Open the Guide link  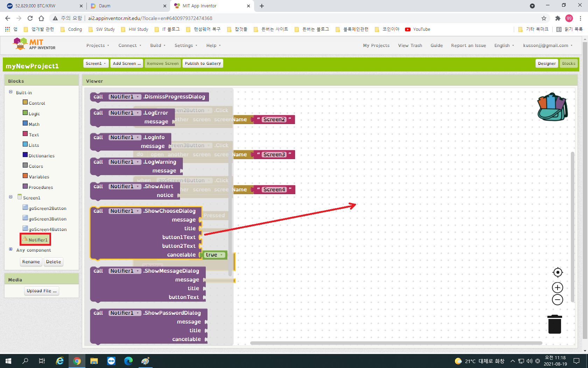point(436,45)
